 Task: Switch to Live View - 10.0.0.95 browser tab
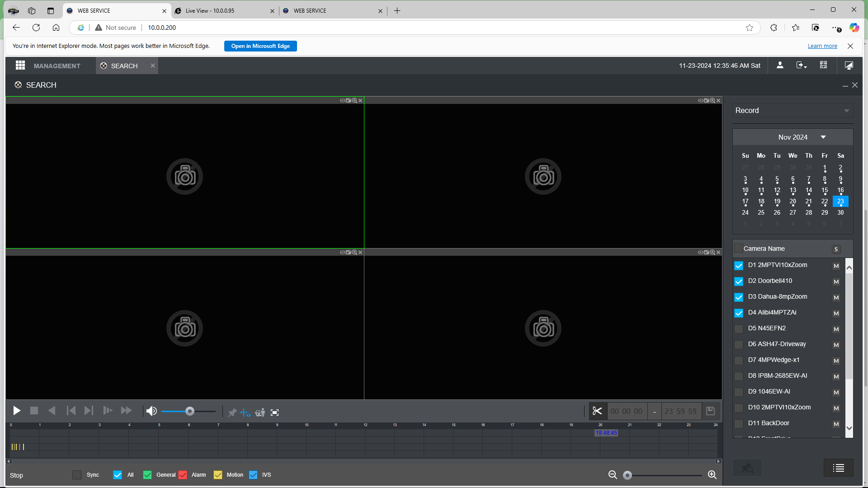pos(224,11)
